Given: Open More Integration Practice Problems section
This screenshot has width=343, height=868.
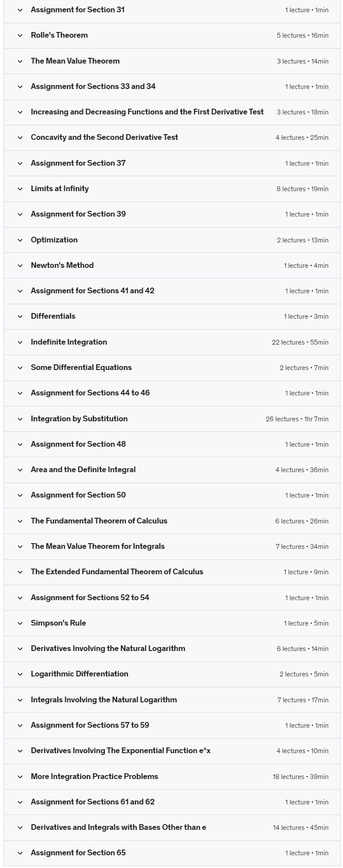Looking at the screenshot, I should [94, 776].
